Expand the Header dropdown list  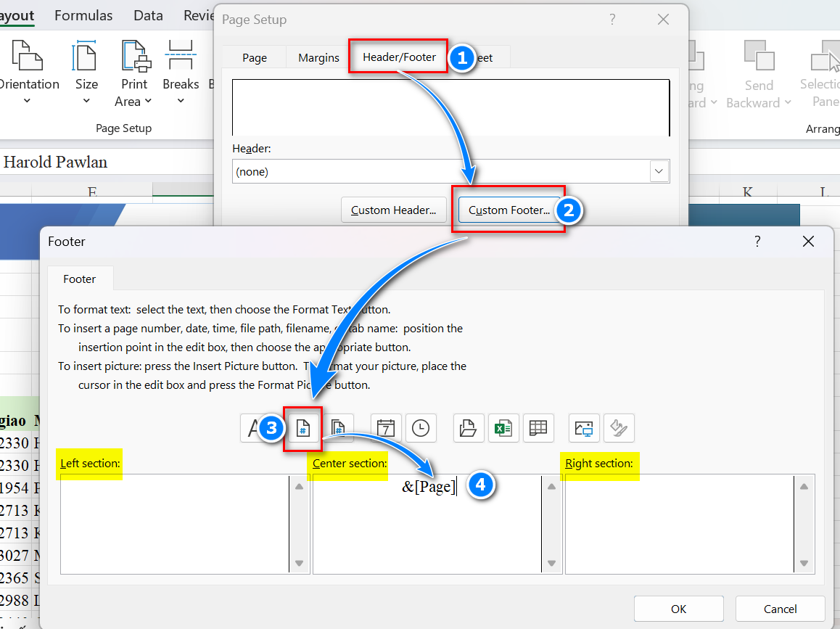coord(659,172)
